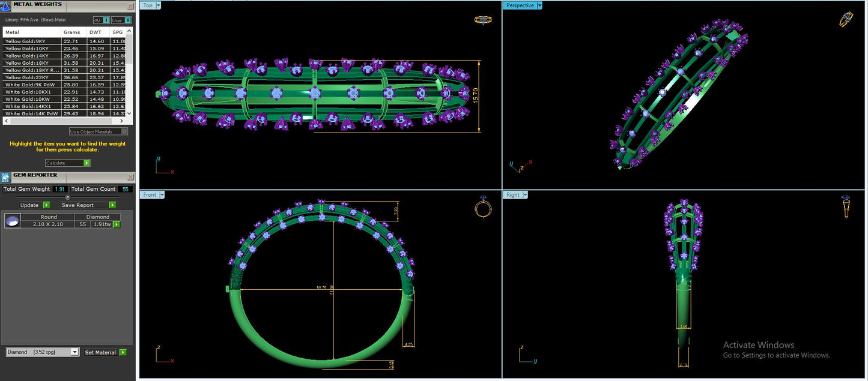Click the DWT column header
868x381 pixels.
[99, 32]
